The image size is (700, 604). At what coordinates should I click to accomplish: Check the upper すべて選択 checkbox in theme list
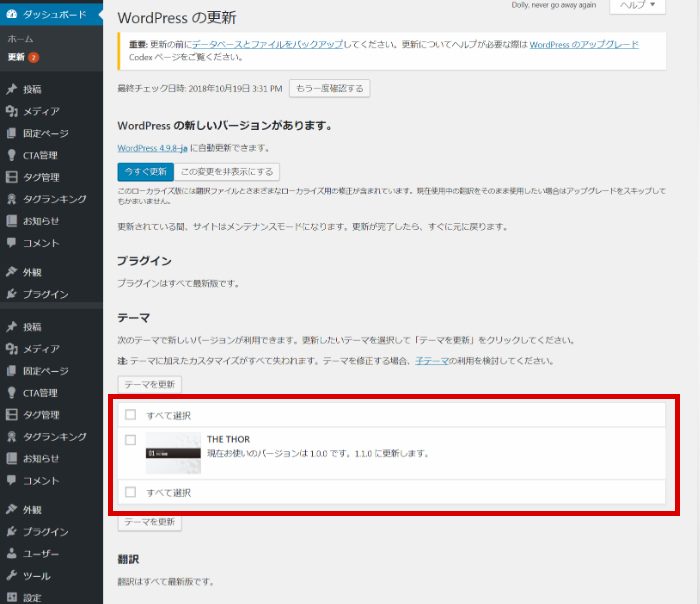(x=131, y=414)
